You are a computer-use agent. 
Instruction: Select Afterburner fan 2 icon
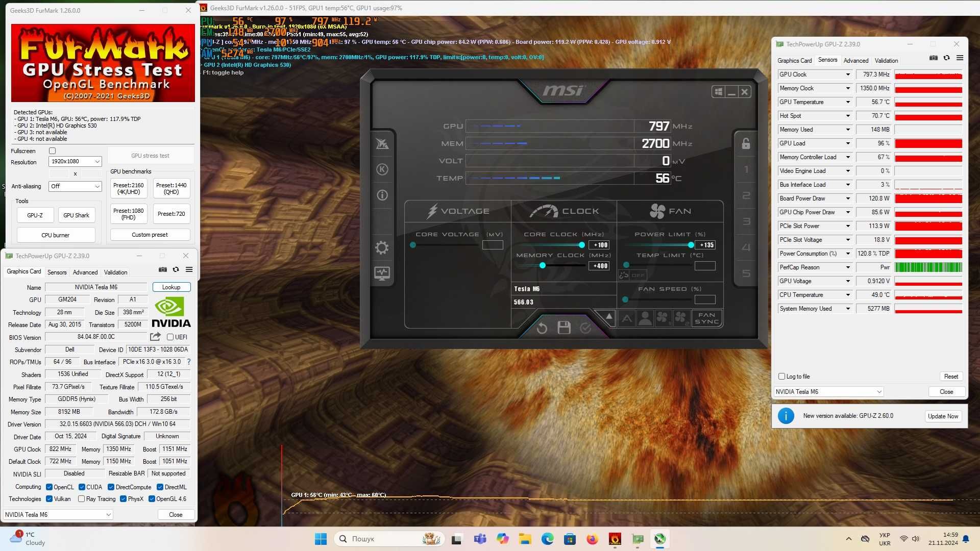pos(681,318)
